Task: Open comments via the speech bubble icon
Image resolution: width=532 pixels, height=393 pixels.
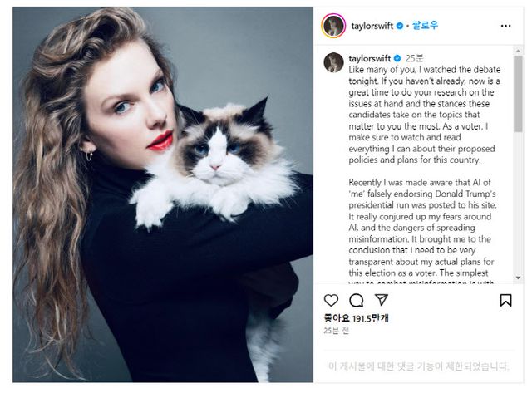Action: pos(357,300)
